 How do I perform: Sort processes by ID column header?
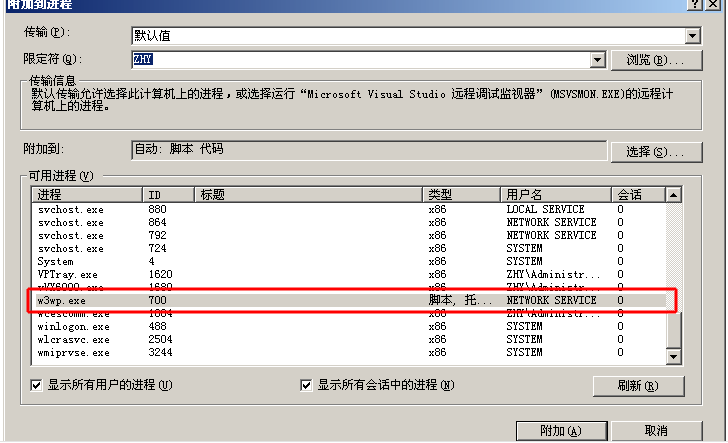(x=170, y=194)
